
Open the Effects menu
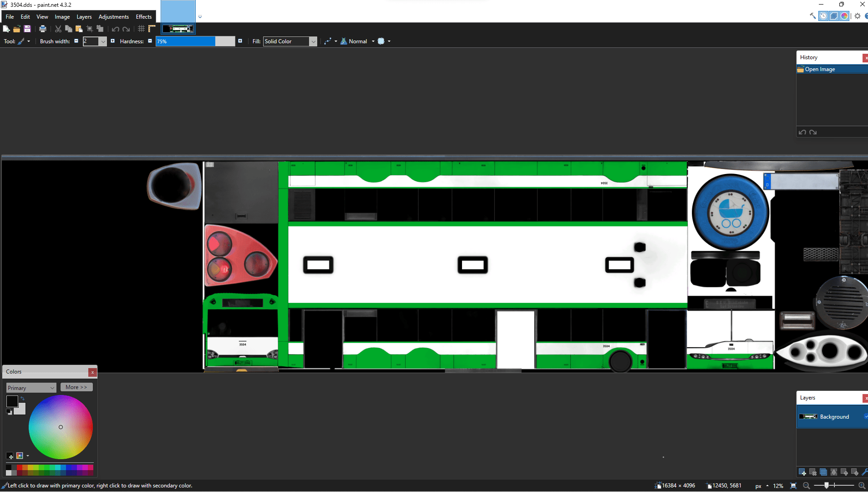(144, 17)
